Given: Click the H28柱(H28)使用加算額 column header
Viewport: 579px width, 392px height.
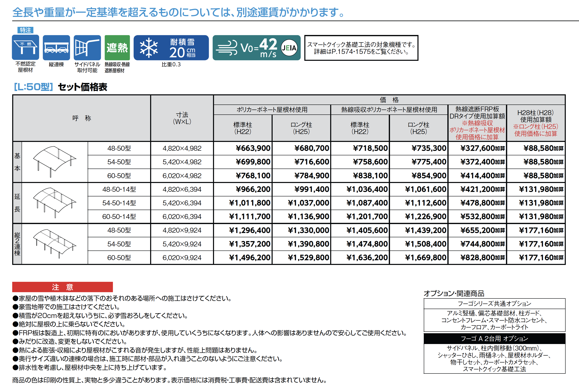Looking at the screenshot, I should coord(536,123).
